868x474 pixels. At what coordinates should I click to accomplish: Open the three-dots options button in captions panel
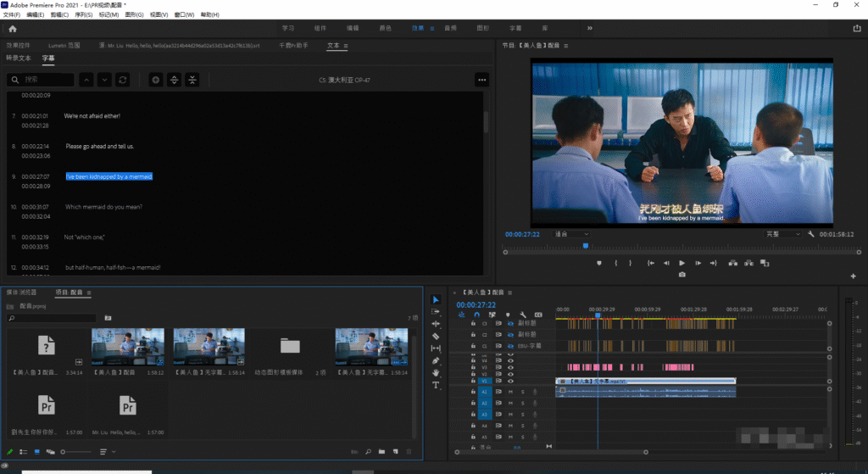coord(481,80)
